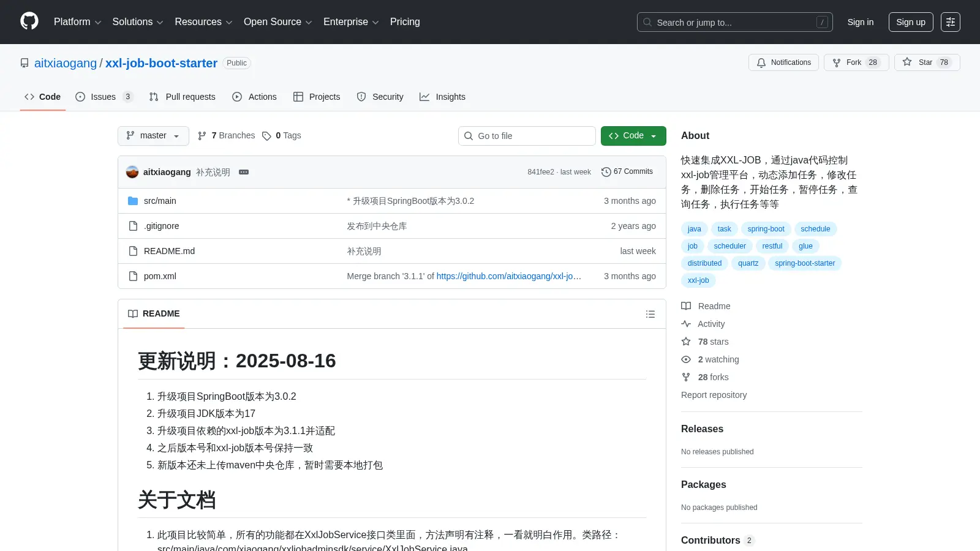
Task: Click the tag icon beside 0 Tags
Action: point(266,136)
